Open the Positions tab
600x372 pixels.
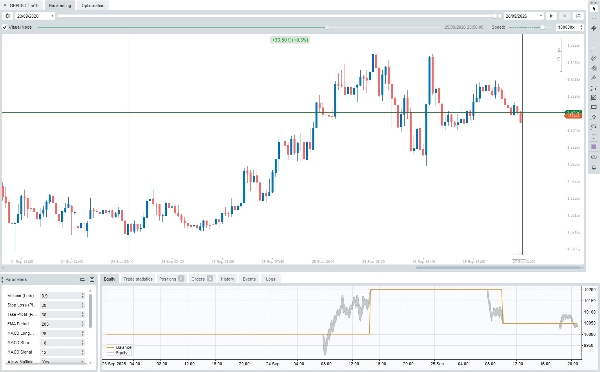[171, 279]
